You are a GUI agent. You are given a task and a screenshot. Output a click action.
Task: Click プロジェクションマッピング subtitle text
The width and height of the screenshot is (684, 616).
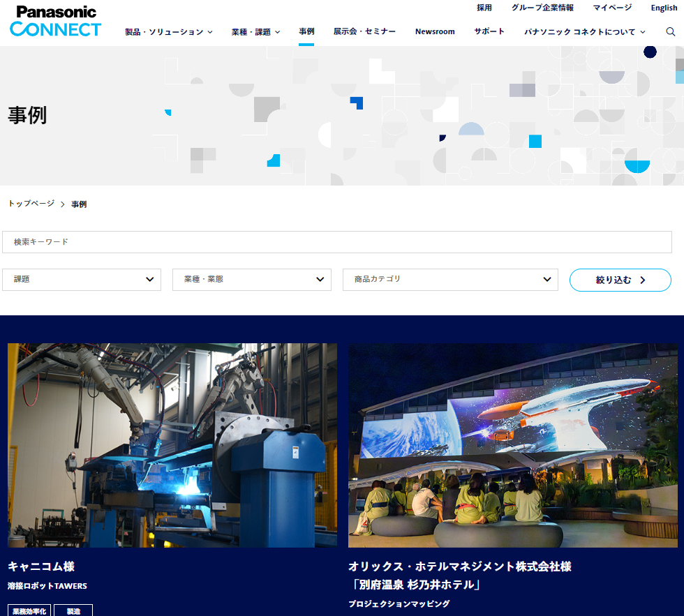[399, 604]
